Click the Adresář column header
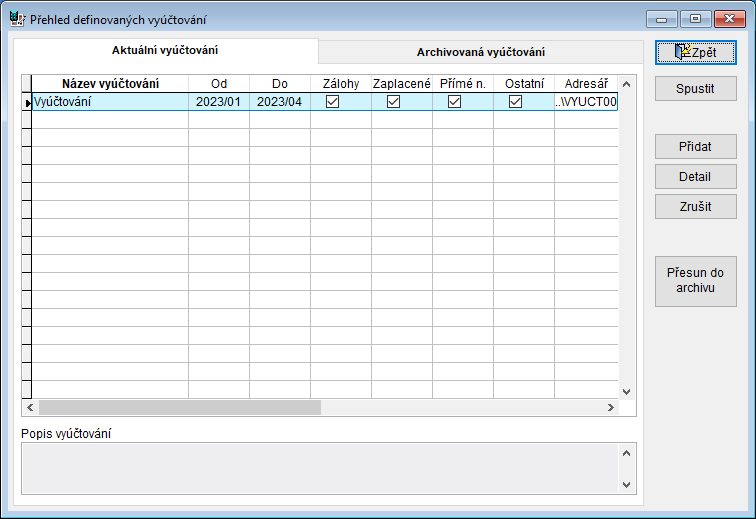 click(586, 84)
